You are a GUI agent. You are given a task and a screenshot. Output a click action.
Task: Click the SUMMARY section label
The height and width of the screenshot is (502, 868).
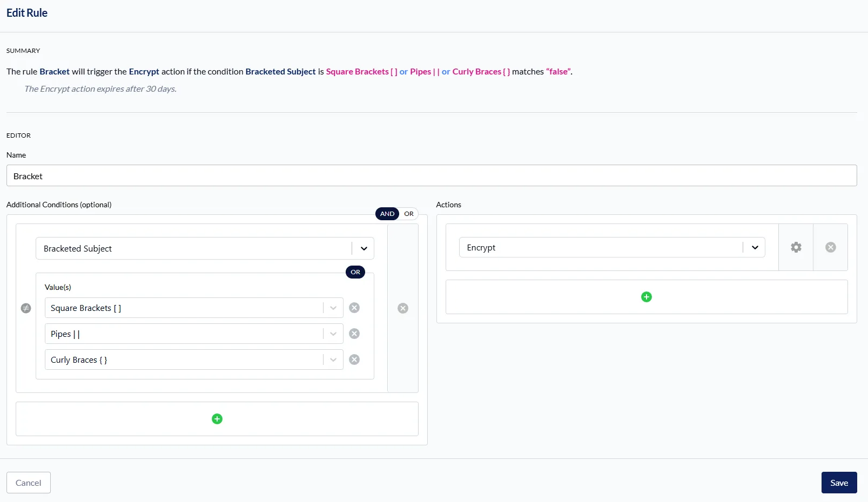pos(23,51)
